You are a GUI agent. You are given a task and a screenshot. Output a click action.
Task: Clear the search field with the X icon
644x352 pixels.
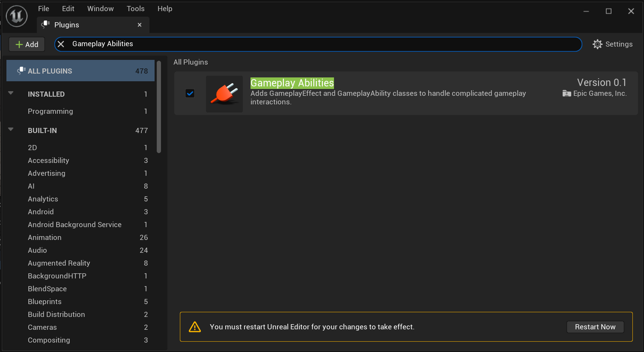point(61,44)
